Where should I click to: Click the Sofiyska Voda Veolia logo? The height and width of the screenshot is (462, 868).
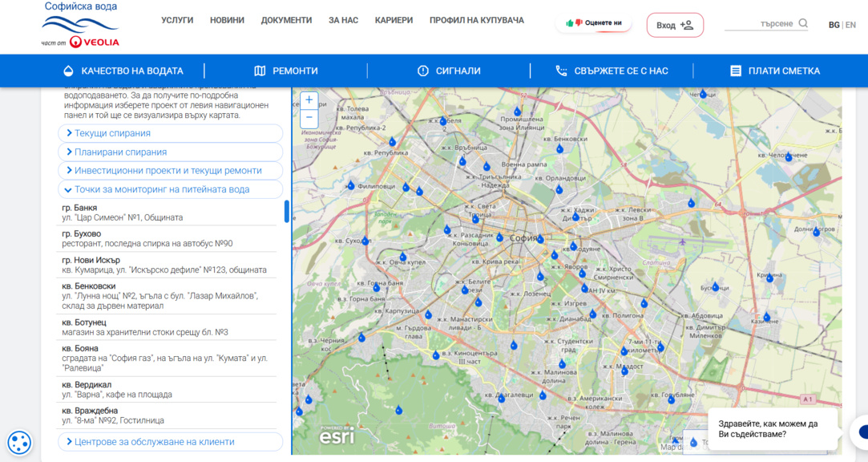tap(81, 25)
